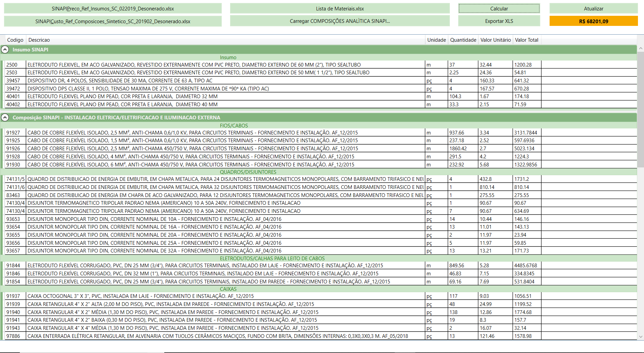Select code cell 91928

coord(15,157)
